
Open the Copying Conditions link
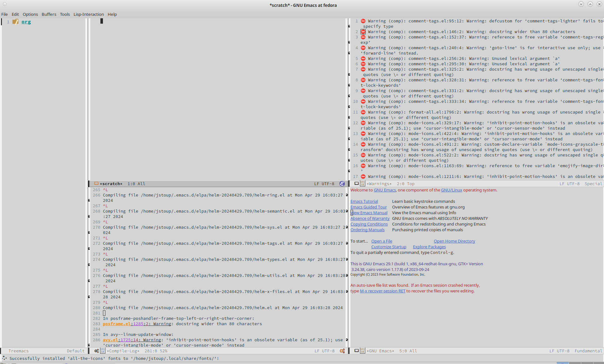tap(369, 224)
